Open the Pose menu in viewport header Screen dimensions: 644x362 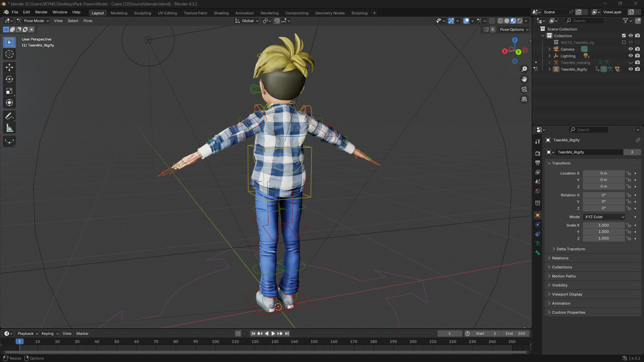[88, 21]
